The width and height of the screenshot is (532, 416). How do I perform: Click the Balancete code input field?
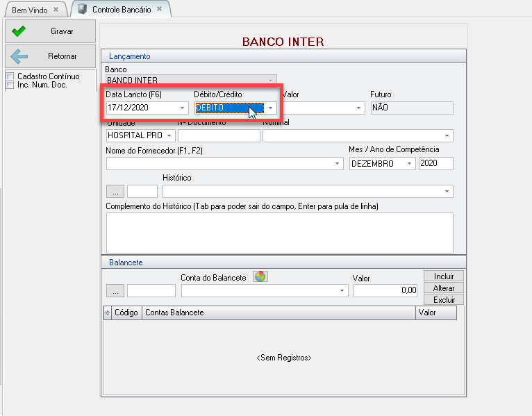151,290
